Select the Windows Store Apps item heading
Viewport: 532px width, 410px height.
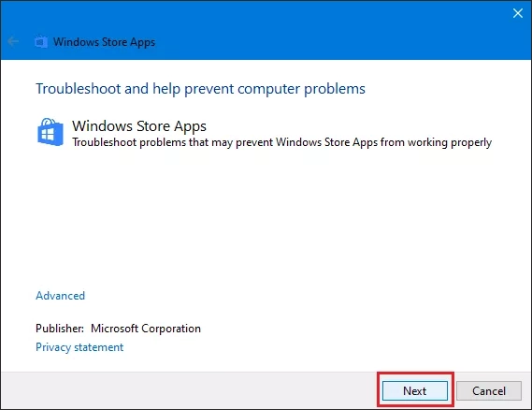139,126
